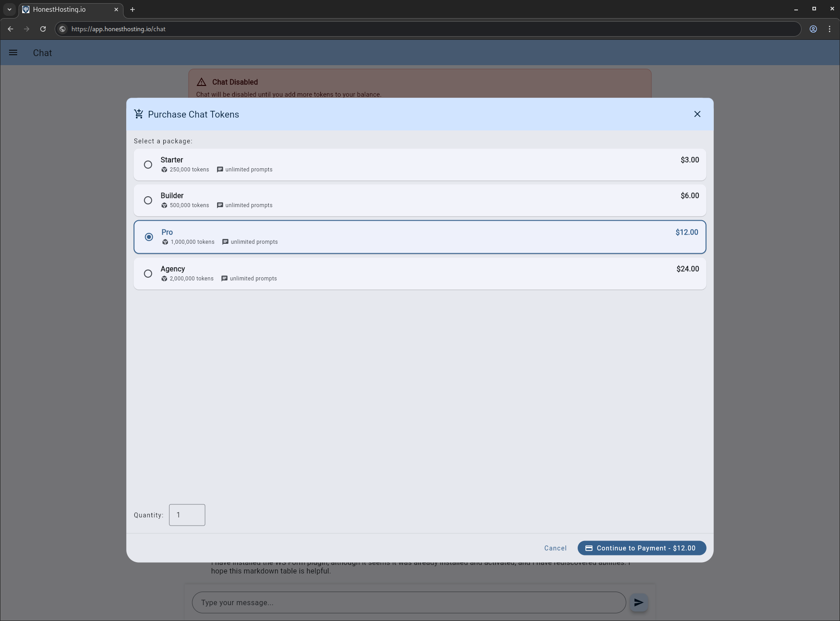Focus the Quantity input field

click(x=187, y=515)
